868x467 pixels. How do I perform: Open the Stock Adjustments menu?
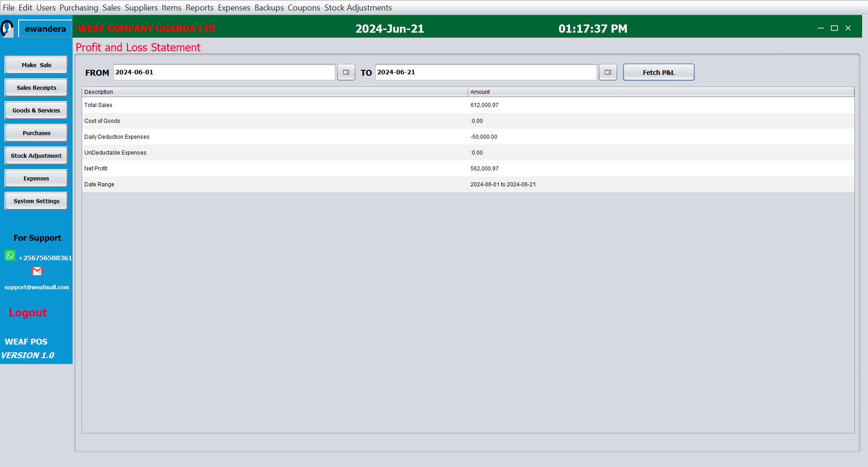(x=358, y=8)
